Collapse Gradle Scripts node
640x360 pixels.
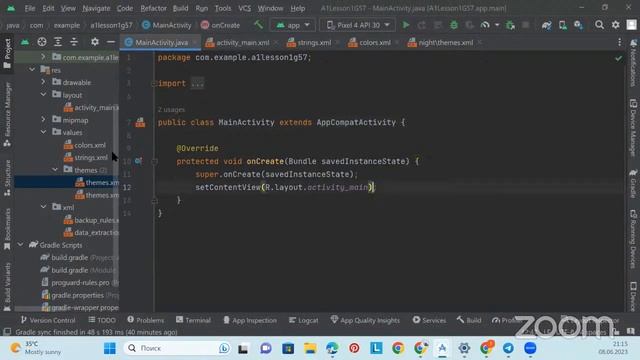pos(20,245)
